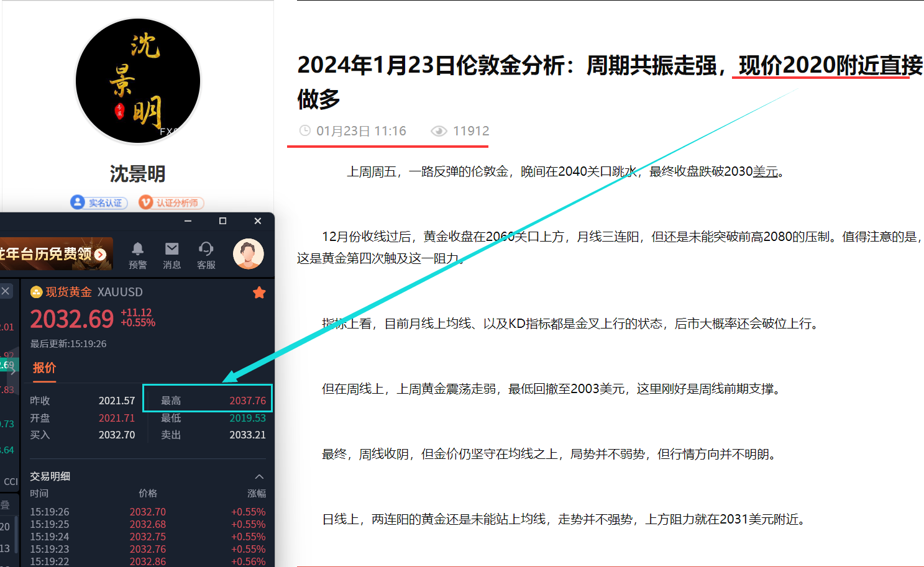924x567 pixels.
Task: Open the underlined 美元 link in article
Action: pos(766,171)
